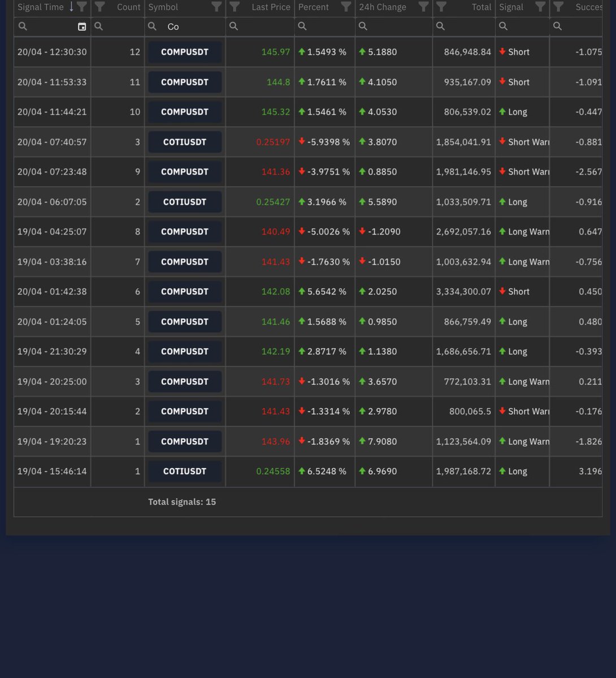Select the 6.5248 % percent cell
616x678 pixels.
point(325,471)
